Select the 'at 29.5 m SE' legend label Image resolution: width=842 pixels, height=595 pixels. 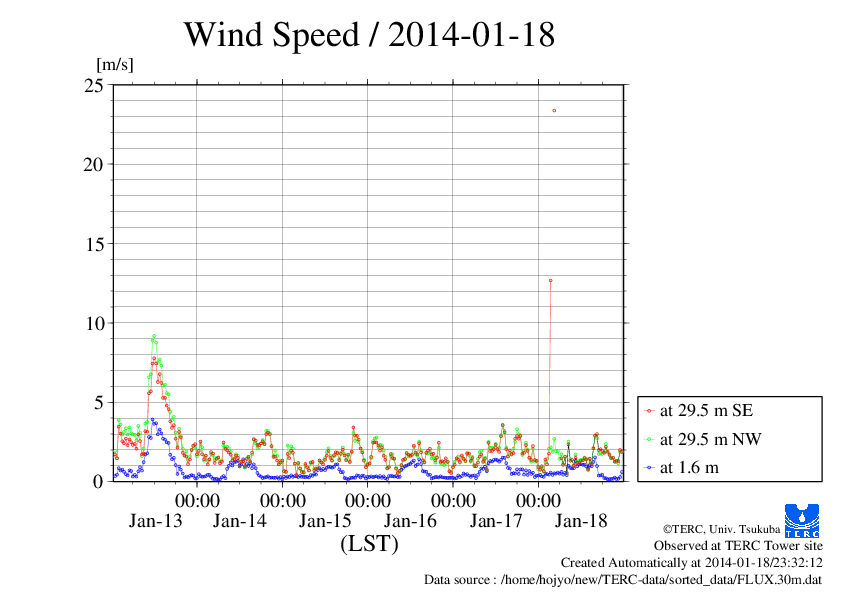706,410
